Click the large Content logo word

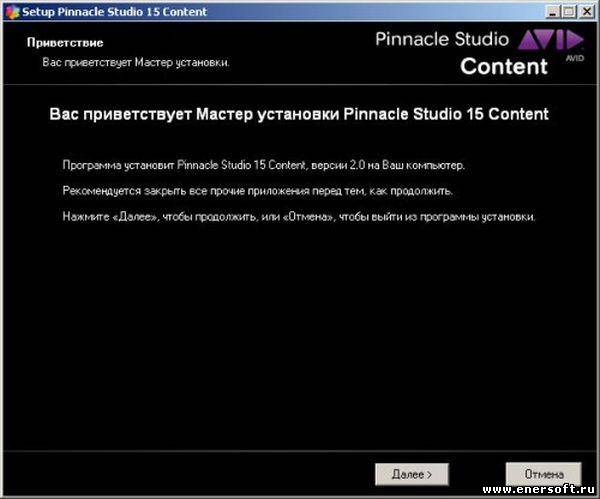click(x=504, y=67)
